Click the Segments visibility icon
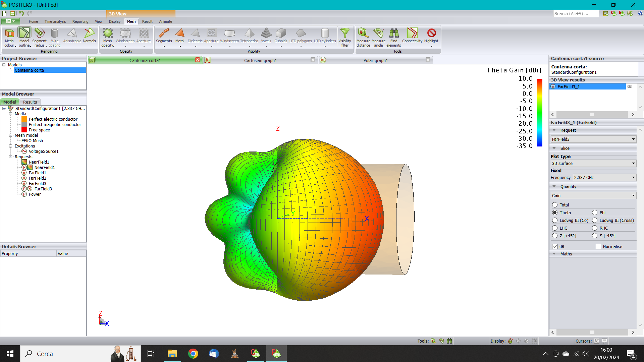The width and height of the screenshot is (644, 362). point(164,34)
